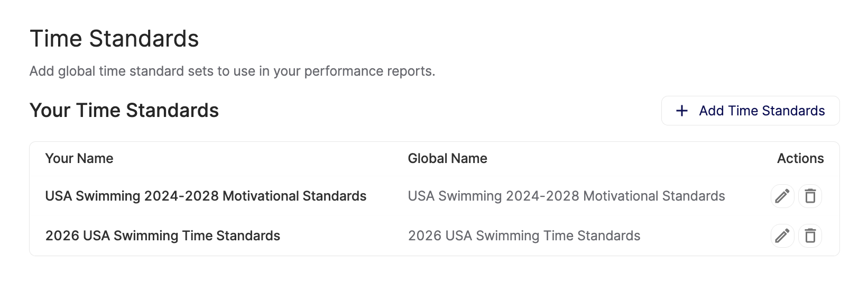Viewport: 868px width, 289px height.
Task: Click the Your Name column header
Action: (79, 158)
